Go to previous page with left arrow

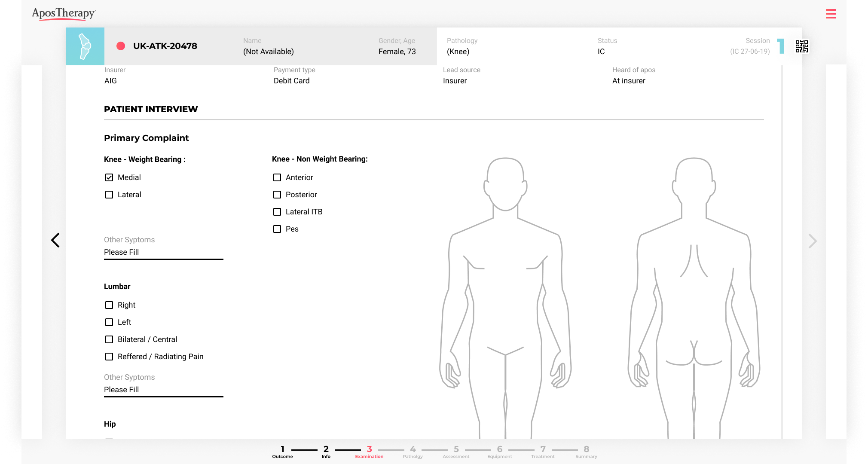coord(55,240)
